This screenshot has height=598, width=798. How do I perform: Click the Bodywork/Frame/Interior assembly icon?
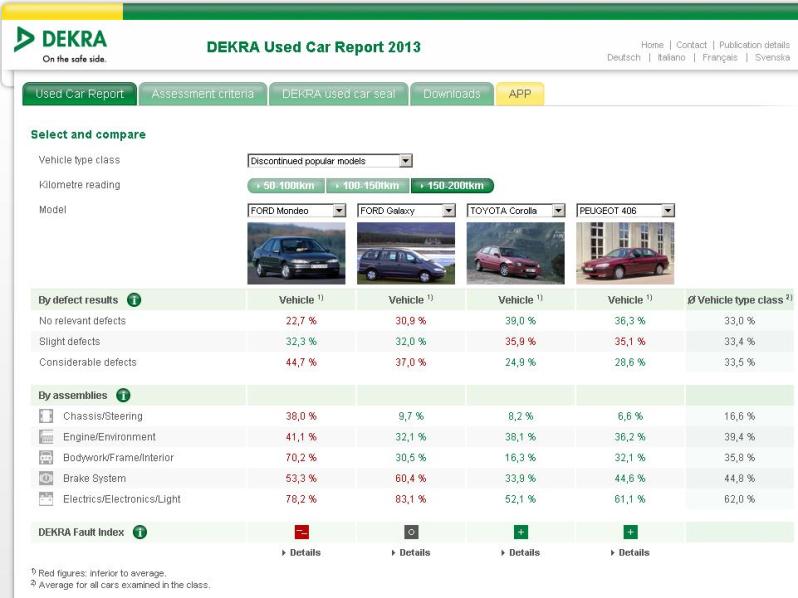coord(46,458)
